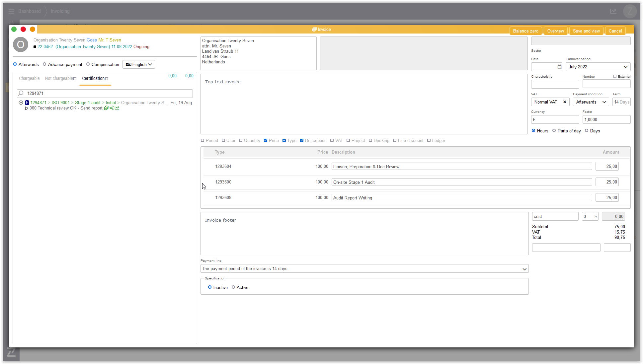This screenshot has height=364, width=643.
Task: Open the Turnover period July 2022 dropdown
Action: 598,67
